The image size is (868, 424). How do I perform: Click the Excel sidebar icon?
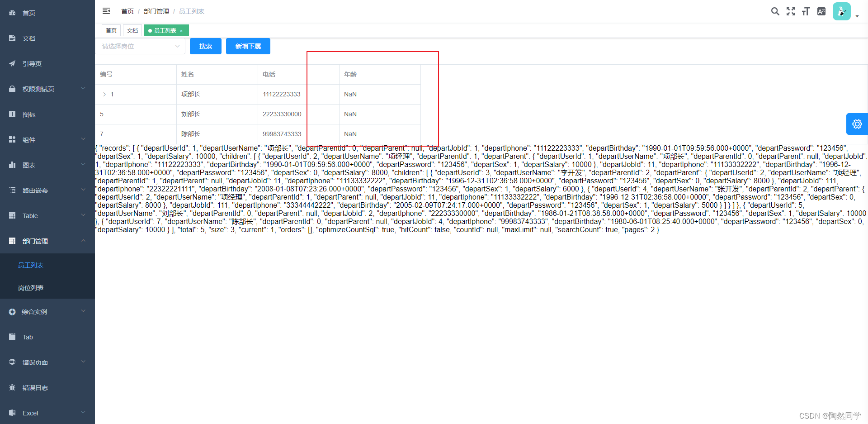(12, 413)
